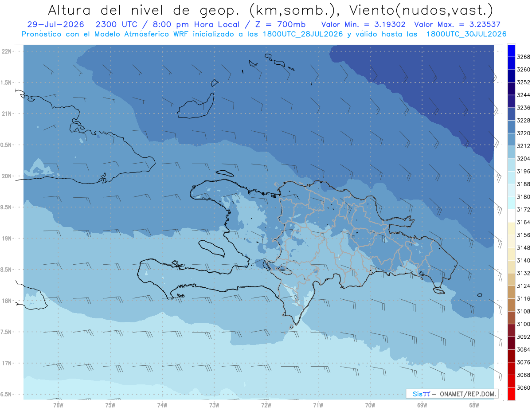Select the legend swatch between 3164 and 3156
This screenshot has height=411, width=532.
(511, 228)
